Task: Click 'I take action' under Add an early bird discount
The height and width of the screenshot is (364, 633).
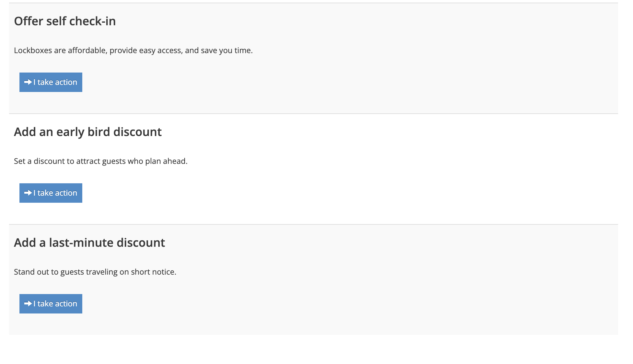Action: (51, 193)
